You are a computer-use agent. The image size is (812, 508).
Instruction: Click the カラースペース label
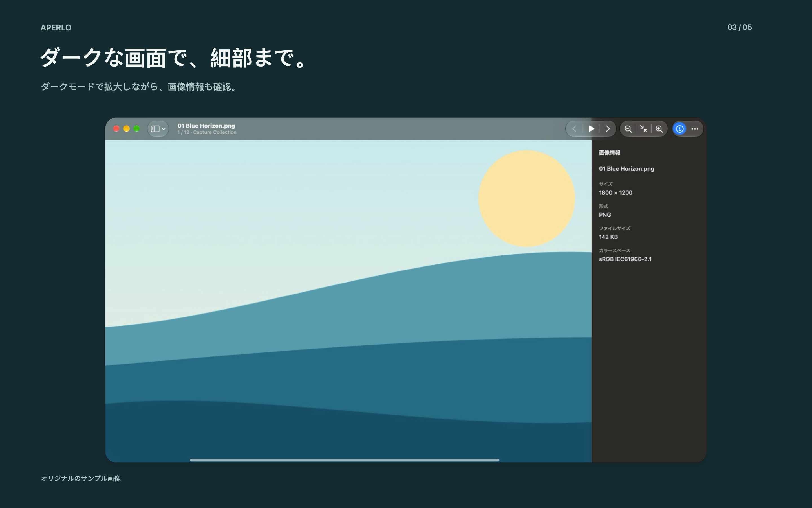point(615,251)
